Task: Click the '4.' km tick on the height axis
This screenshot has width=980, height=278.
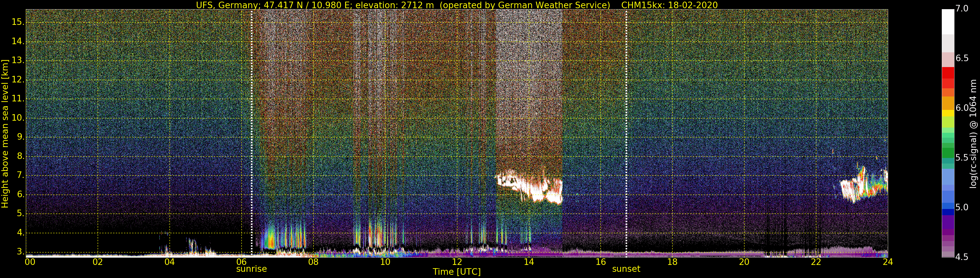Action: pos(20,233)
